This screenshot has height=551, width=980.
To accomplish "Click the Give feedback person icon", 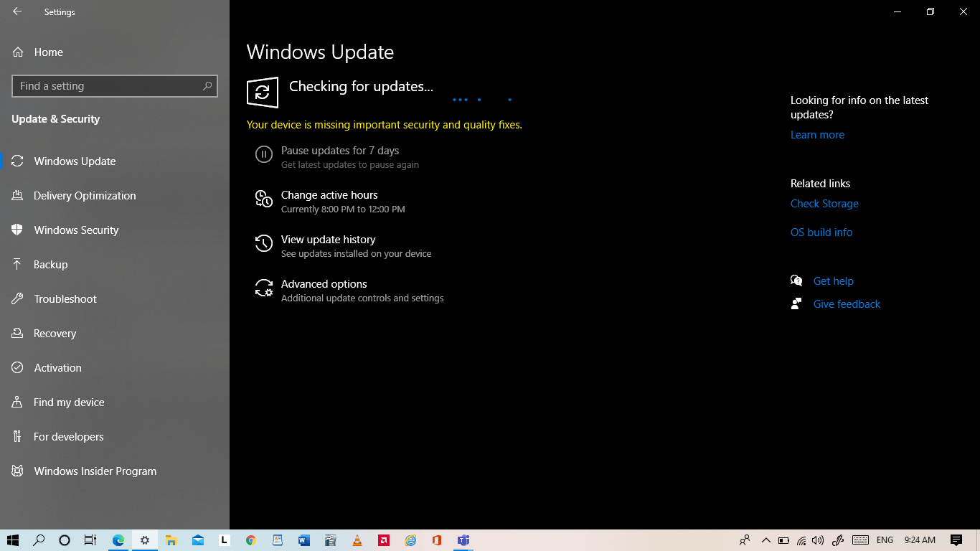I will 796,303.
